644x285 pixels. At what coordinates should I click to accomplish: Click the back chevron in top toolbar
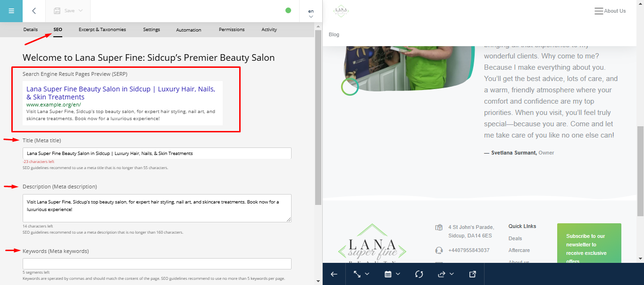coord(34,11)
